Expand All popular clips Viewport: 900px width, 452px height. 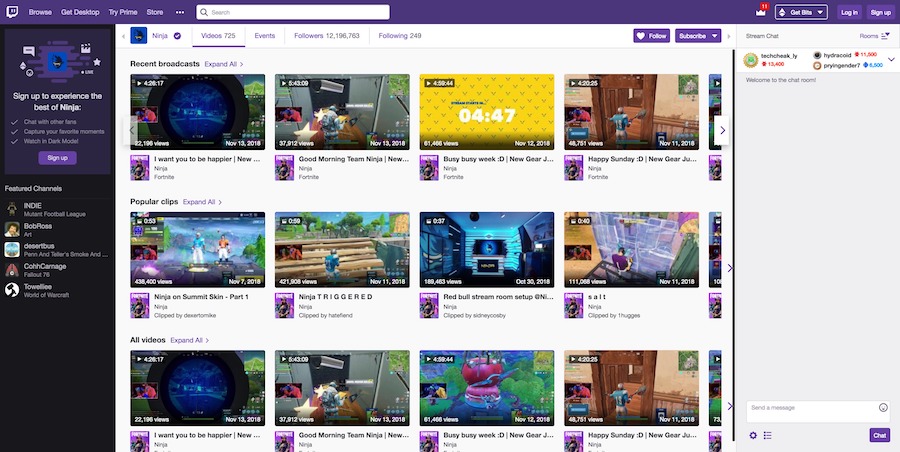203,202
